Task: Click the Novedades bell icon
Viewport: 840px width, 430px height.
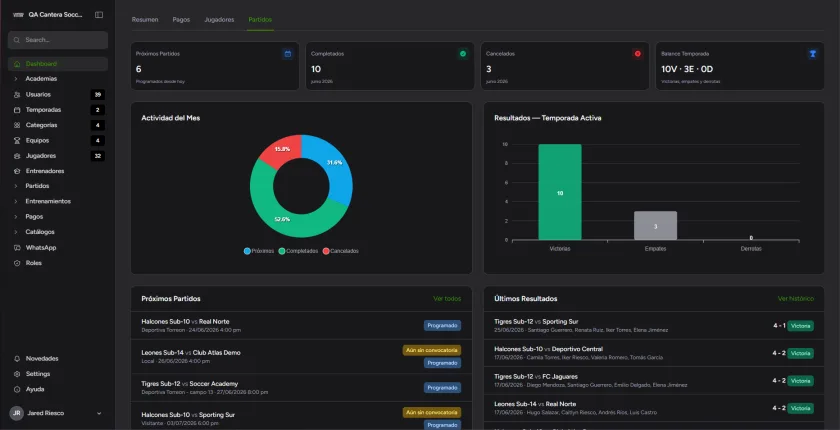Action: [17, 359]
